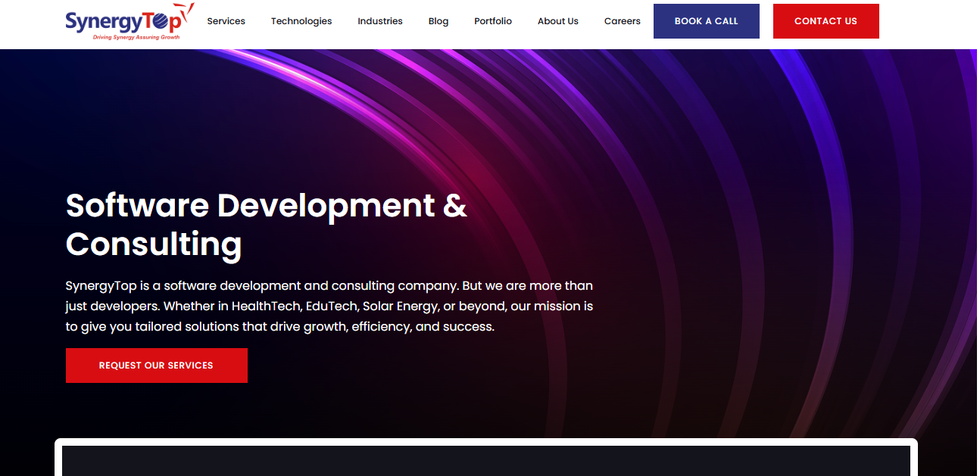This screenshot has height=476, width=980.
Task: Expand the Technologies navigation menu
Action: [x=301, y=21]
